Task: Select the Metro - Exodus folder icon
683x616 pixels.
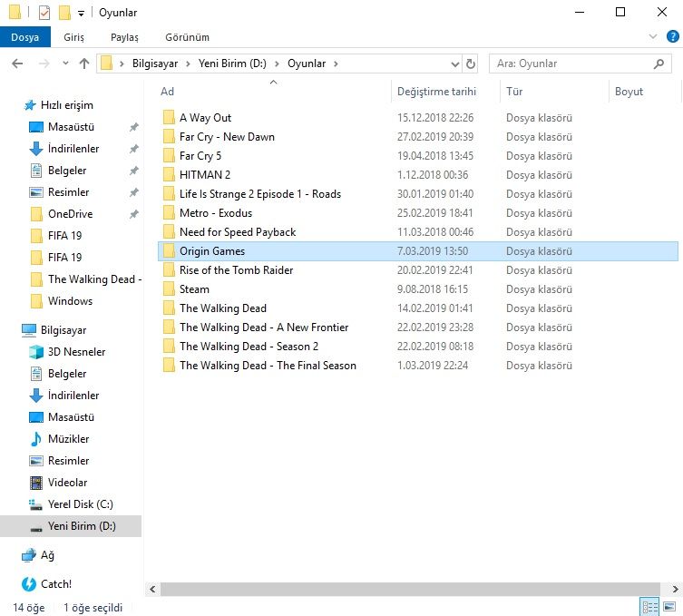Action: point(169,213)
